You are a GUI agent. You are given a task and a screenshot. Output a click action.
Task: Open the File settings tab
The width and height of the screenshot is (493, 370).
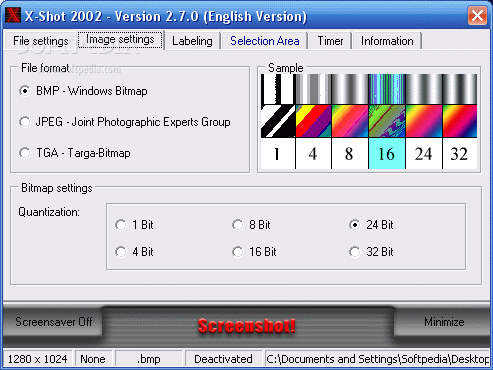coord(40,41)
